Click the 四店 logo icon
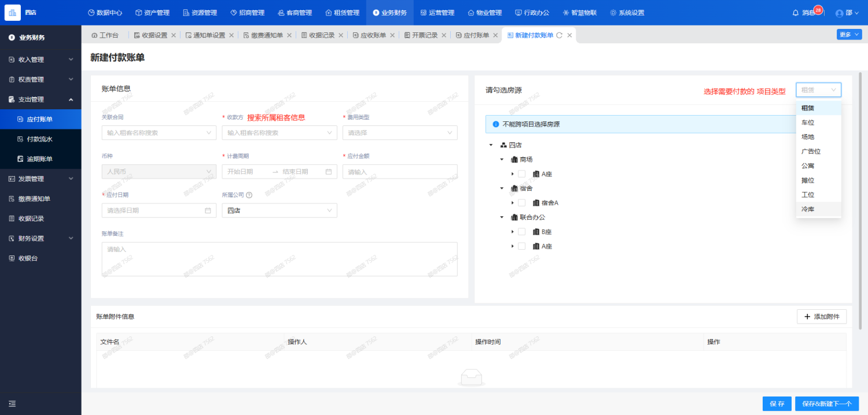The height and width of the screenshot is (415, 868). (12, 13)
